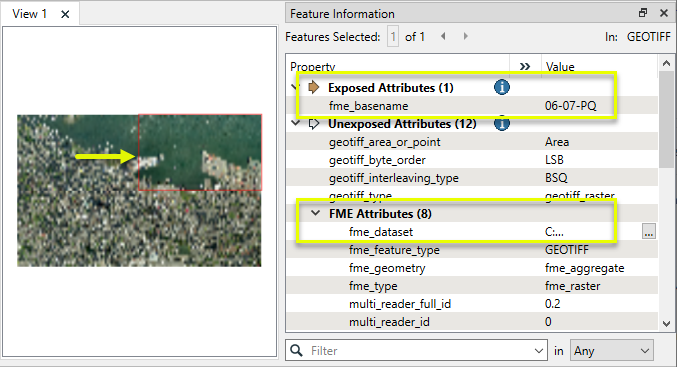Viewport: 677px width, 367px height.
Task: Switch to the View 1 tab
Action: tap(29, 14)
